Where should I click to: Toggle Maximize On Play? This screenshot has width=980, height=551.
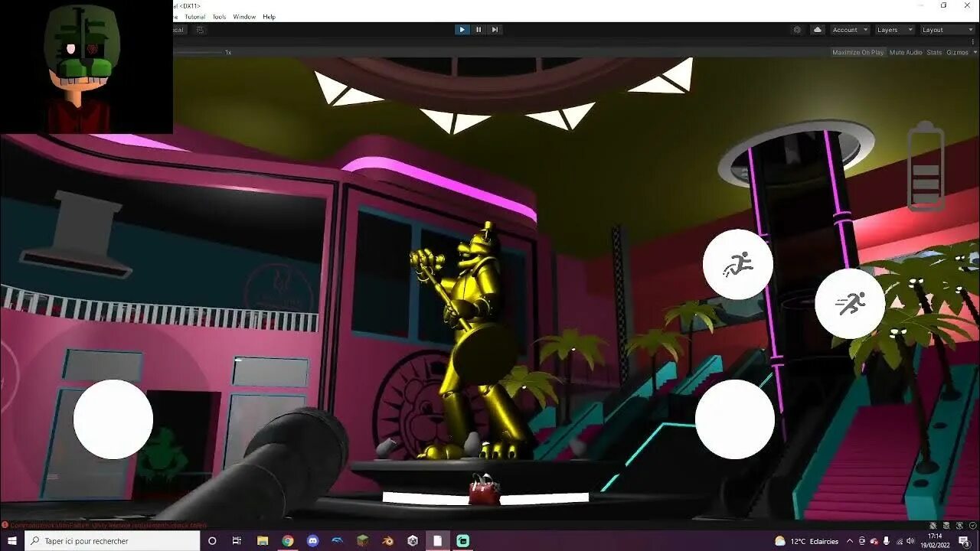(x=857, y=53)
